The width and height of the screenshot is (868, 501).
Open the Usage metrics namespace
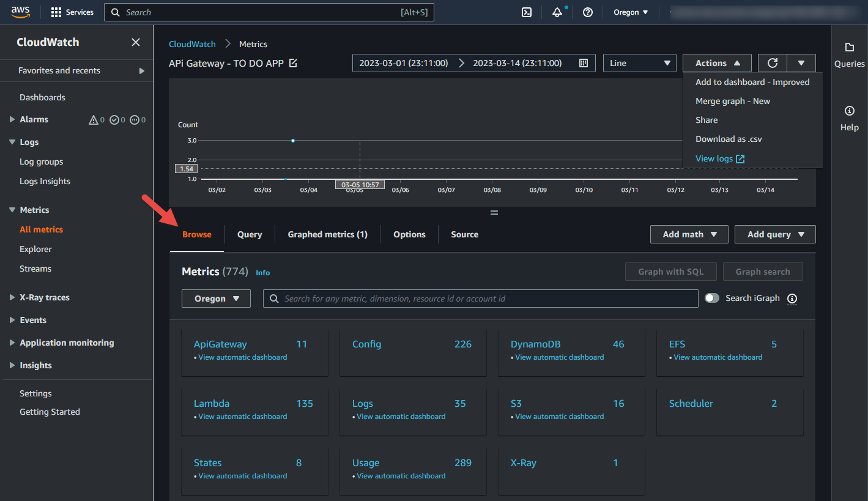pyautogui.click(x=366, y=463)
